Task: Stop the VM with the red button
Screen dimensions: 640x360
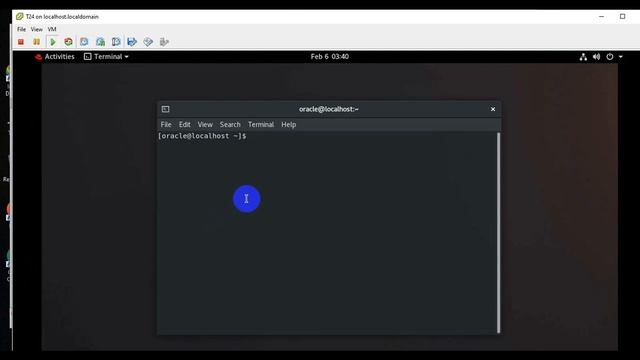Action: 21,42
